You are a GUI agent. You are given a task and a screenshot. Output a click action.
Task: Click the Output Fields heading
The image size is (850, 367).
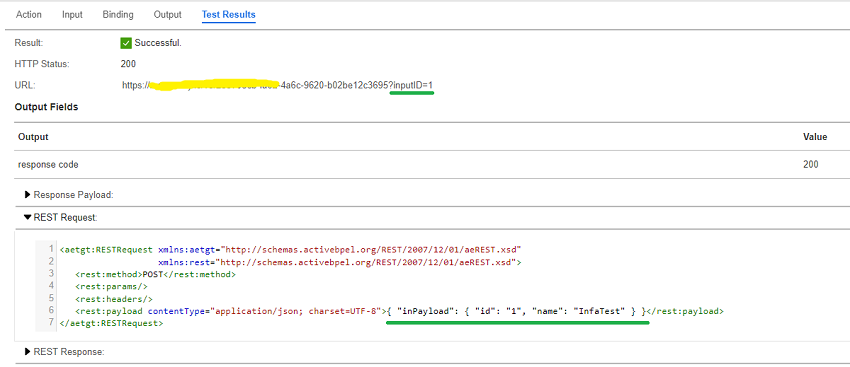point(47,107)
